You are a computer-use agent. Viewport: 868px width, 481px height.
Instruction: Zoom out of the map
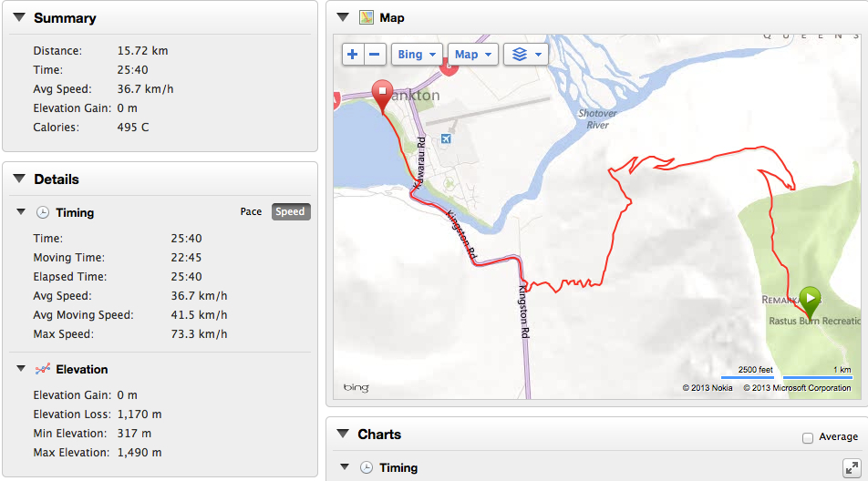[376, 55]
